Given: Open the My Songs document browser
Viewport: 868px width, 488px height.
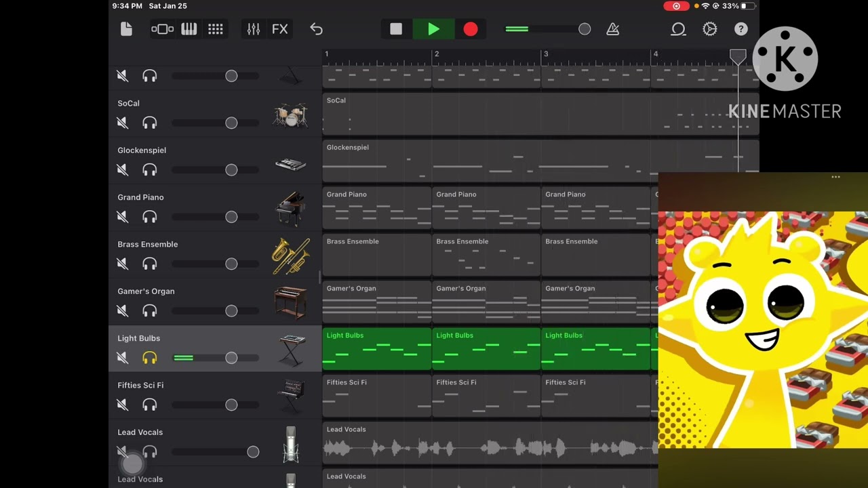Looking at the screenshot, I should coord(126,29).
